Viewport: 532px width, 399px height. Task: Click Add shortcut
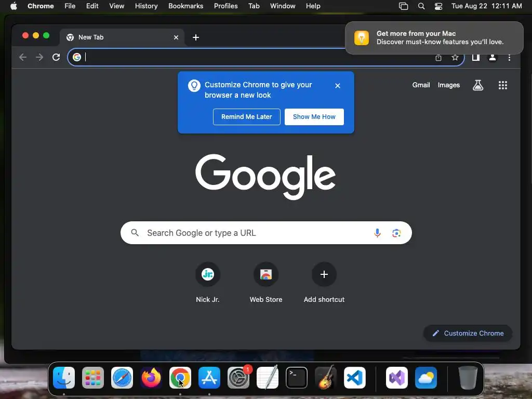pos(324,283)
